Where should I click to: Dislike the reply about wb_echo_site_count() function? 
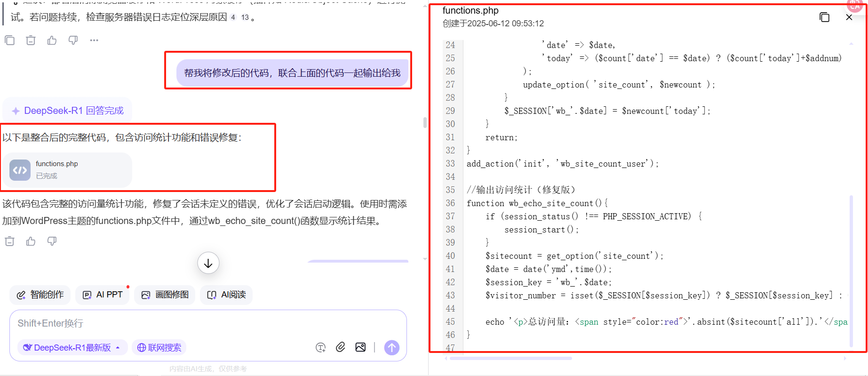point(52,241)
